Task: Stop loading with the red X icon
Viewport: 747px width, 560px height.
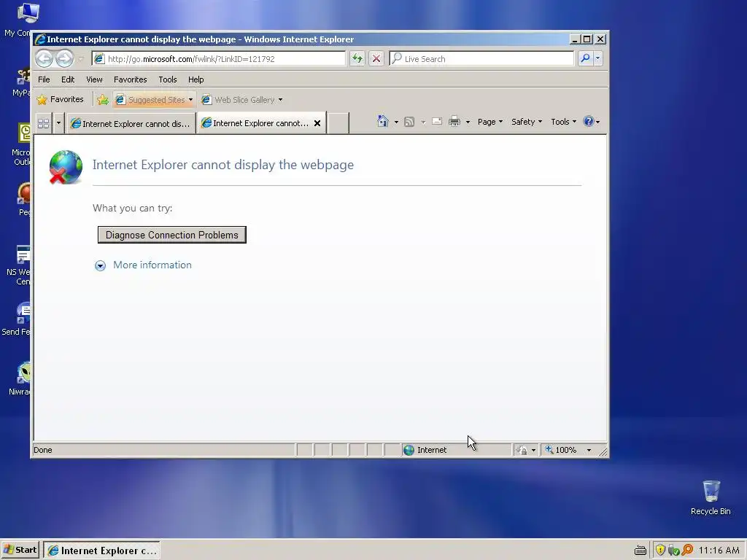Action: coord(376,58)
